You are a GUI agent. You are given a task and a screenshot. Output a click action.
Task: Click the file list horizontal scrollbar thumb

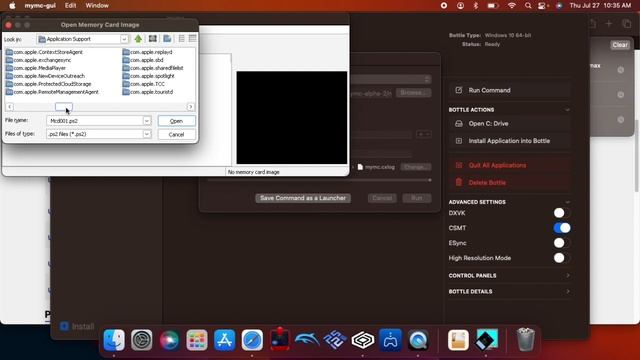click(64, 107)
